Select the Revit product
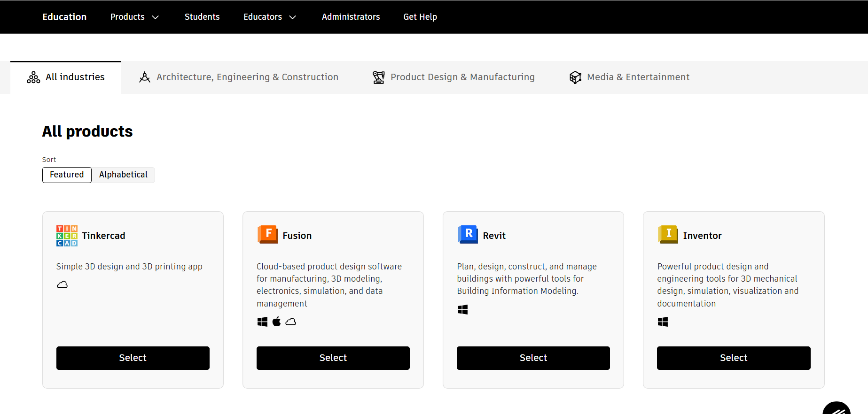868x414 pixels. (533, 358)
